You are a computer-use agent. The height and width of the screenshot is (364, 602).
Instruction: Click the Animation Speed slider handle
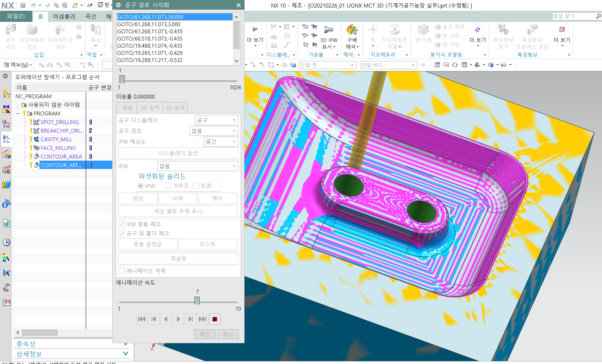point(197,301)
